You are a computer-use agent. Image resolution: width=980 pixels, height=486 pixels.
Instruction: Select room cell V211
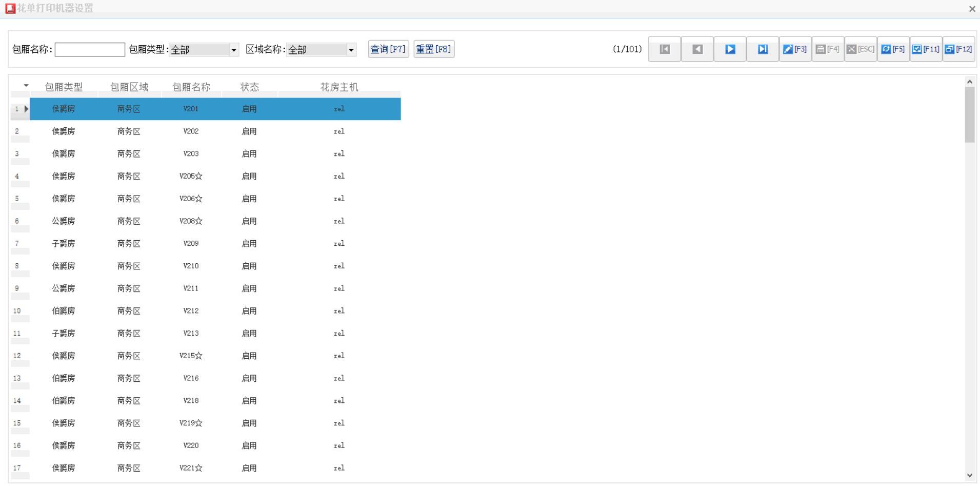tap(191, 288)
